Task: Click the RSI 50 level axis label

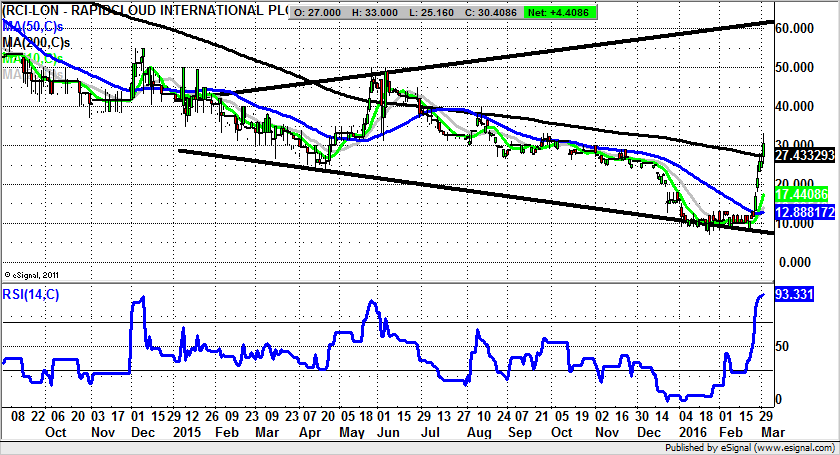Action: (x=783, y=346)
